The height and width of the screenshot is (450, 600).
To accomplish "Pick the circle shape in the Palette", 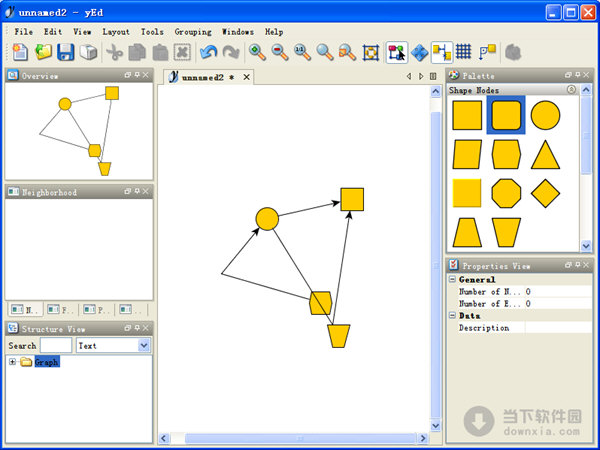I will pyautogui.click(x=545, y=115).
